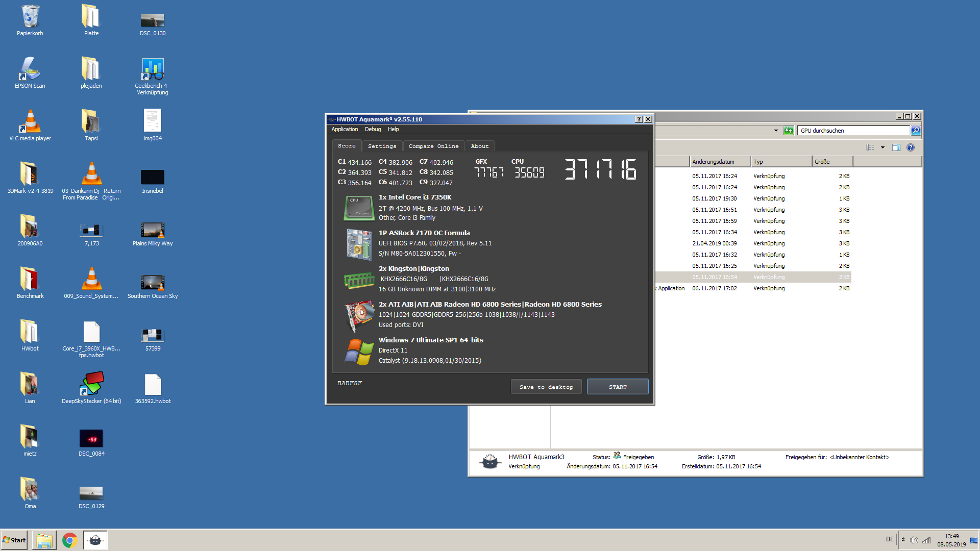980x551 pixels.
Task: Open the Dankann Dj Return From Paradise file
Action: [91, 181]
